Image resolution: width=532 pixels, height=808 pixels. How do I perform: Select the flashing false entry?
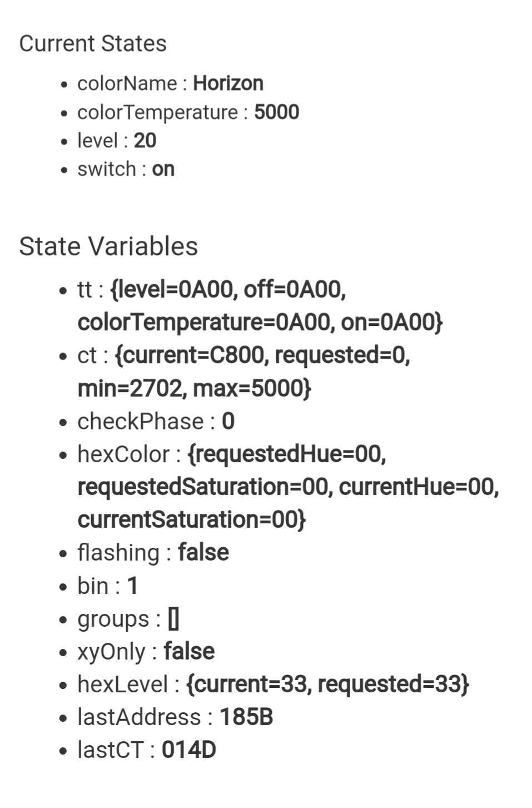(153, 553)
